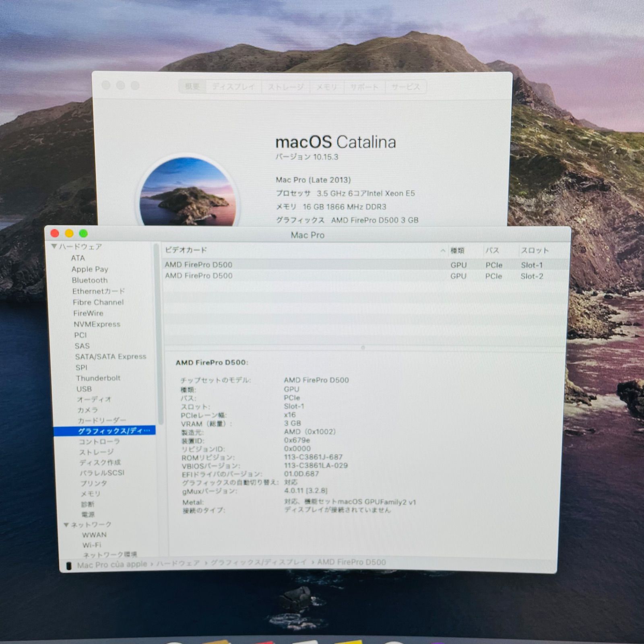Open the NVMExpress entry
644x644 pixels.
tap(97, 324)
